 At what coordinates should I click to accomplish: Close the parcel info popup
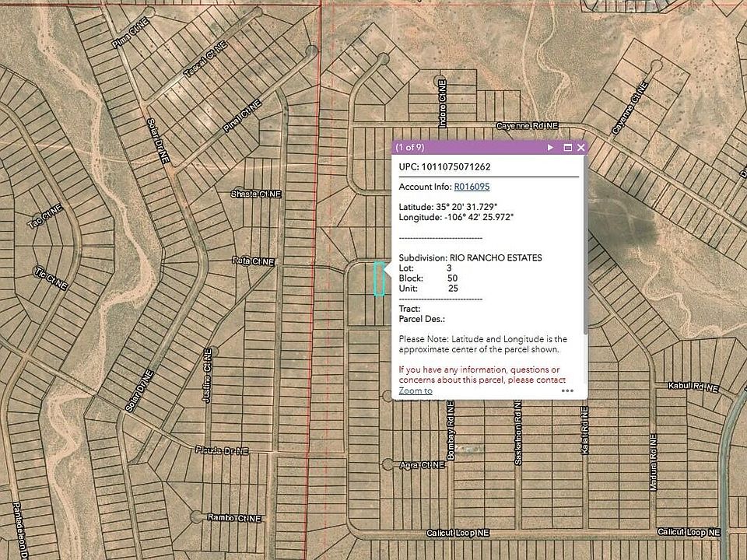coord(580,147)
